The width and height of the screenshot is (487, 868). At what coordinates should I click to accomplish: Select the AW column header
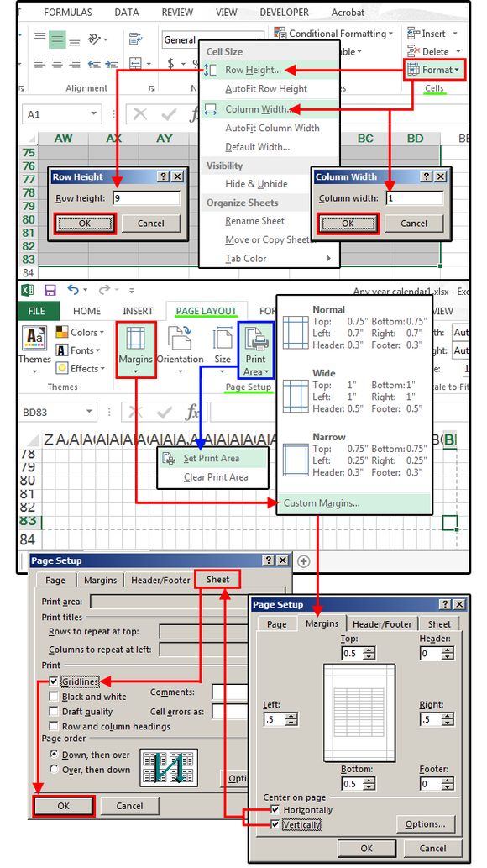63,139
